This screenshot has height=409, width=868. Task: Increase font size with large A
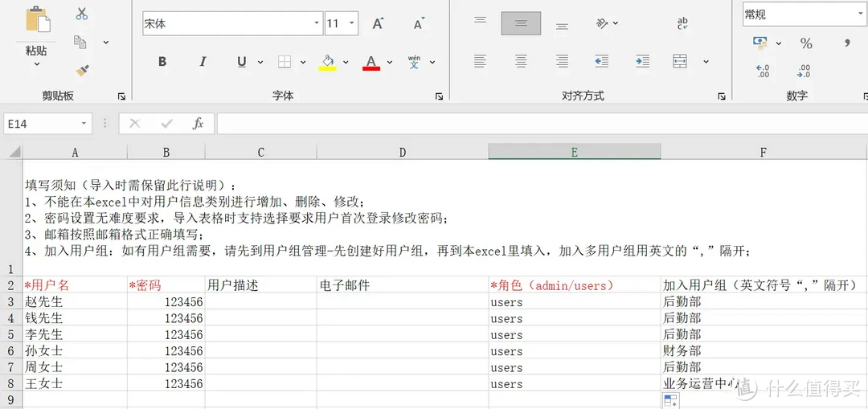tap(378, 24)
